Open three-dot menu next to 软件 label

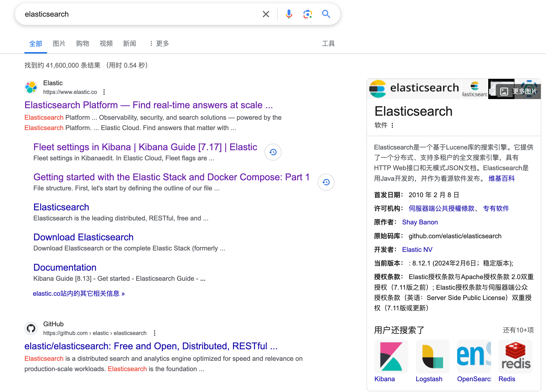click(x=392, y=125)
